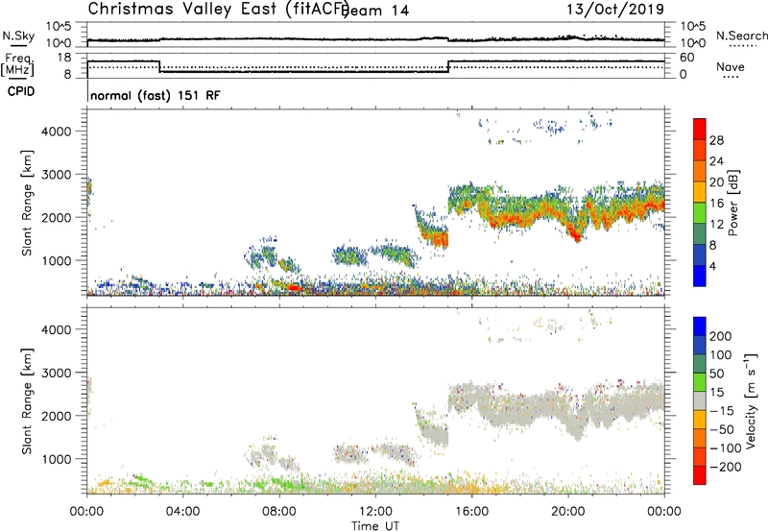The height and width of the screenshot is (532, 768).
Task: Click the 'Power [dB]' colorbar label
Action: tap(733, 203)
